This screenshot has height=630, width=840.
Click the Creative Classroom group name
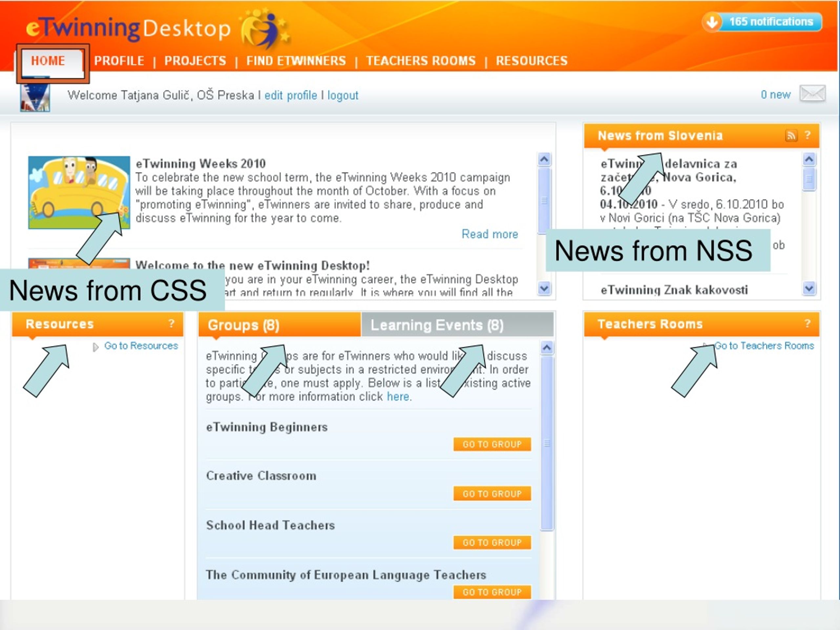(261, 476)
